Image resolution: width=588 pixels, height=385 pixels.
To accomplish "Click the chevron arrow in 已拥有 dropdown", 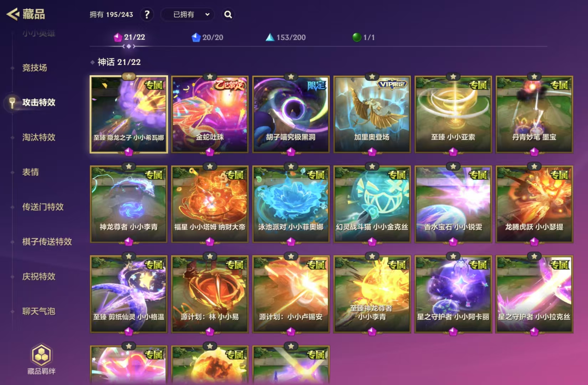I will click(207, 15).
